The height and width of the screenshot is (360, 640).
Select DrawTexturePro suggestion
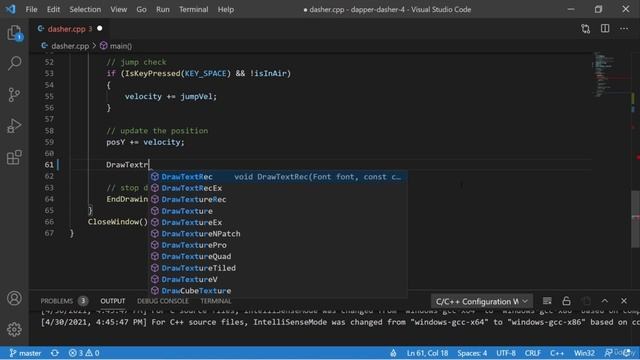pyautogui.click(x=278, y=245)
